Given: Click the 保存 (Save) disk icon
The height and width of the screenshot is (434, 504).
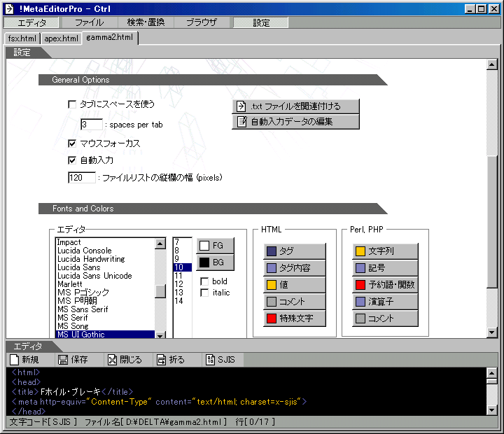Looking at the screenshot, I should coord(63,360).
